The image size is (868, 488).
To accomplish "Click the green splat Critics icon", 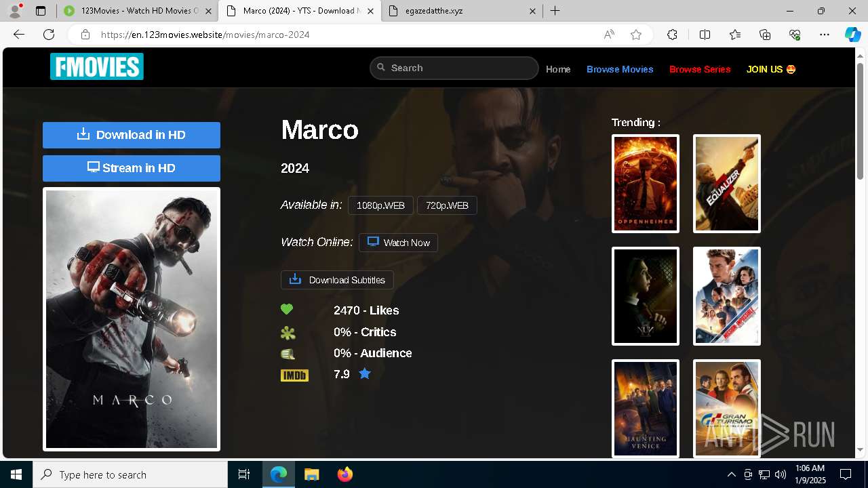I will (288, 333).
